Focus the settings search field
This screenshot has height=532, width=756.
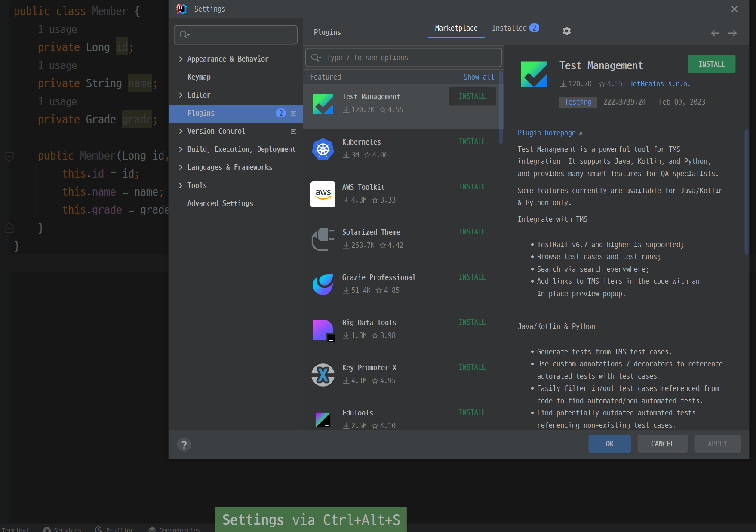tap(236, 35)
